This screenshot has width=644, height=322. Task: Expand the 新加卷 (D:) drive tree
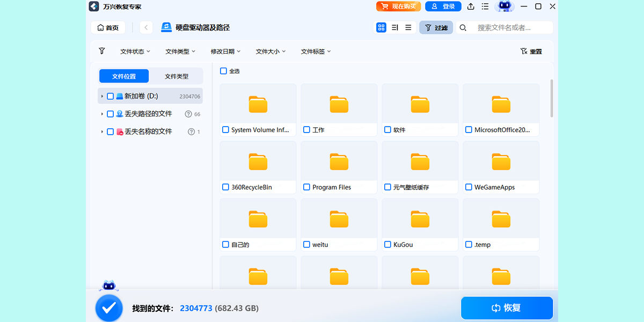tap(103, 96)
